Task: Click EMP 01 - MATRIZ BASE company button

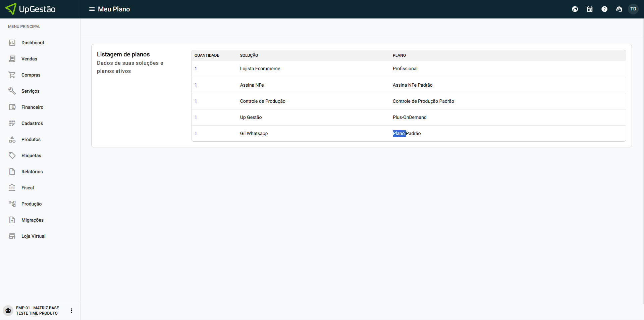Action: point(37,311)
